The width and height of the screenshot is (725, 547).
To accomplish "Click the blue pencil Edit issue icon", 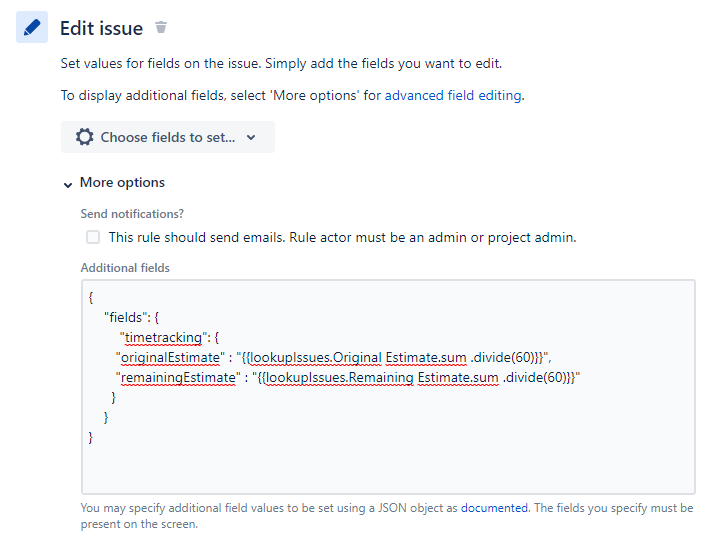I will [x=32, y=27].
